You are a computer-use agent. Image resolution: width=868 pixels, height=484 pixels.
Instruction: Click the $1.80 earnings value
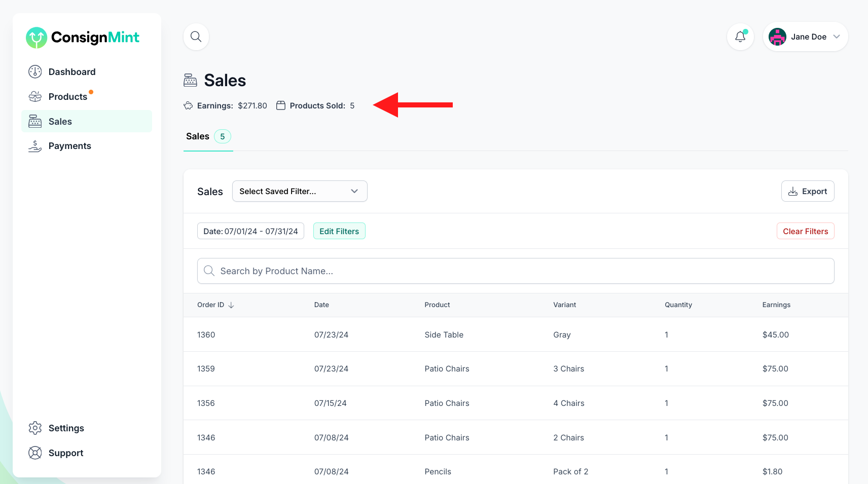773,471
